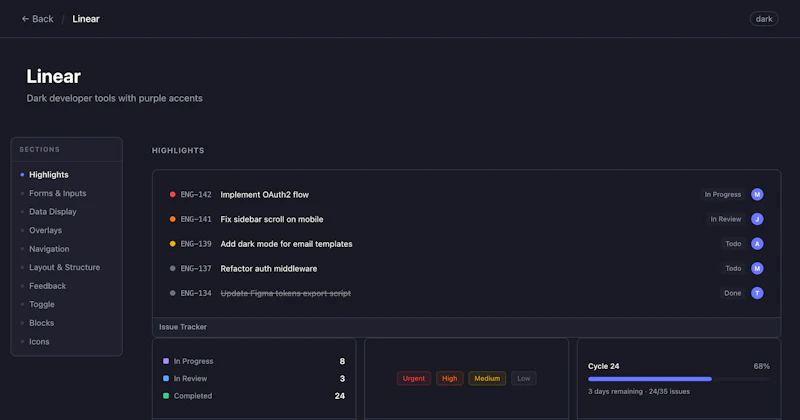Toggle the dark theme pill button
The width and height of the screenshot is (800, 420).
764,19
